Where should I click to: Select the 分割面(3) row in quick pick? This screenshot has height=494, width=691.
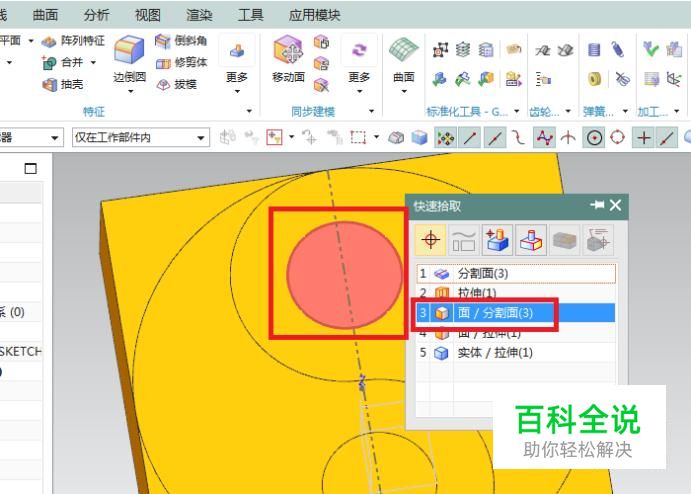tap(516, 273)
